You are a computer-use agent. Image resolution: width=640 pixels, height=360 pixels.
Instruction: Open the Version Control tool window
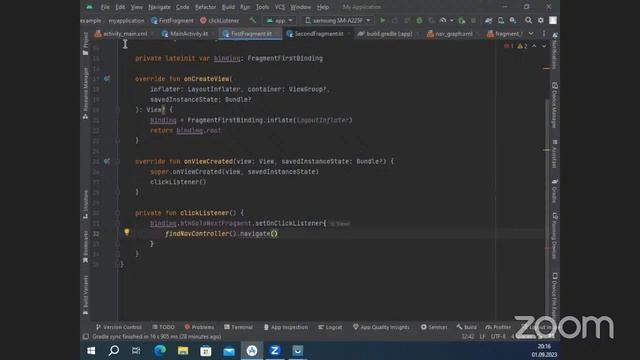coord(118,327)
